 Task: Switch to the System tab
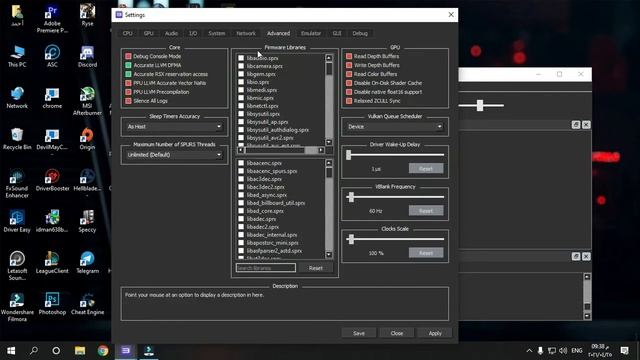pyautogui.click(x=217, y=33)
